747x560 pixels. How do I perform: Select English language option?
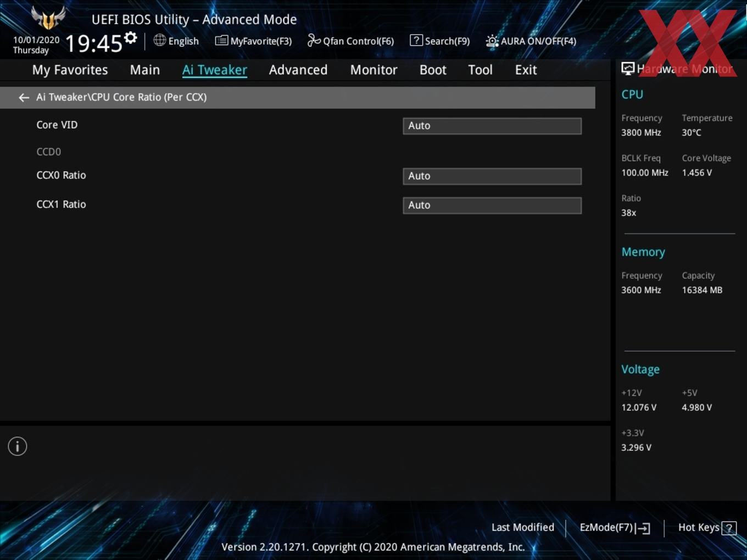[183, 41]
